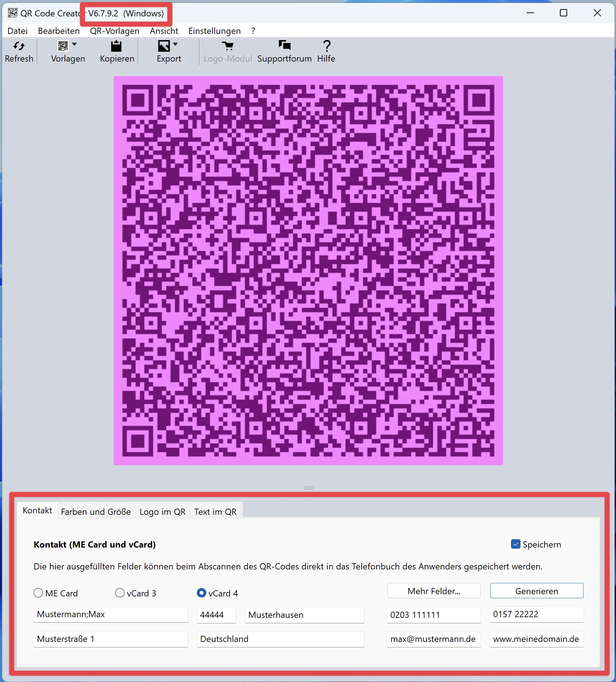Viewport: 616px width, 682px height.
Task: Click the Export image icon
Action: coord(164,46)
